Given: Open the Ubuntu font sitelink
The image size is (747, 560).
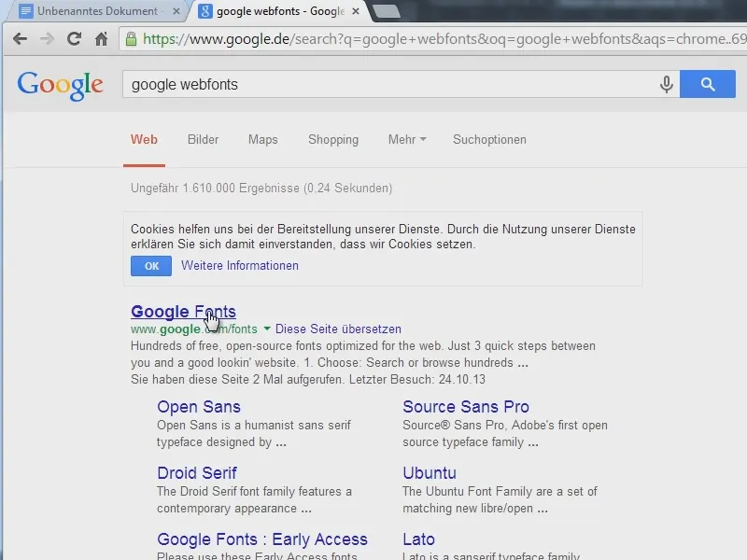Looking at the screenshot, I should pos(430,473).
